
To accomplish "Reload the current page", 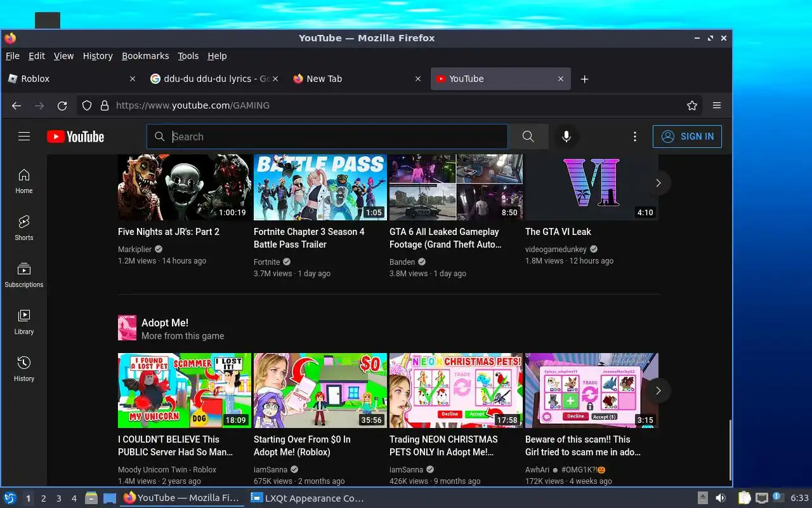I will [62, 105].
